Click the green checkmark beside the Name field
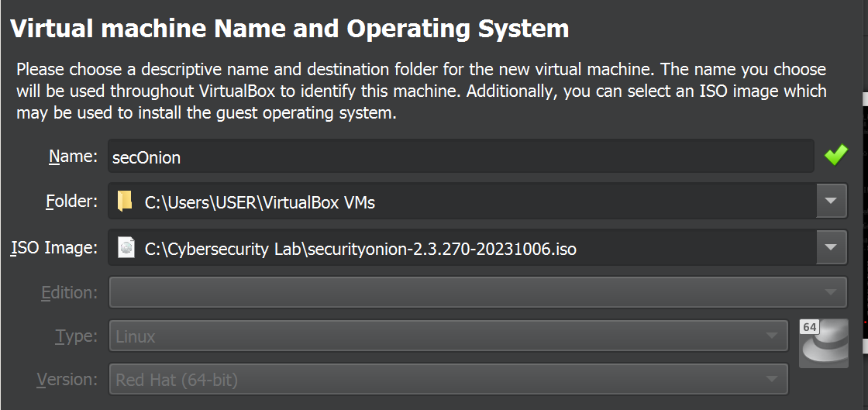 tap(835, 156)
